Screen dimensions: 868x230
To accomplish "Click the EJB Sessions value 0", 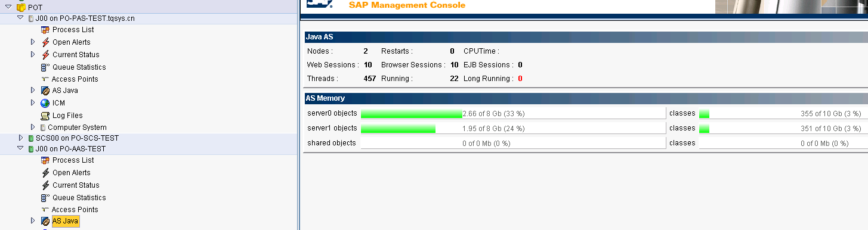I will (x=520, y=65).
